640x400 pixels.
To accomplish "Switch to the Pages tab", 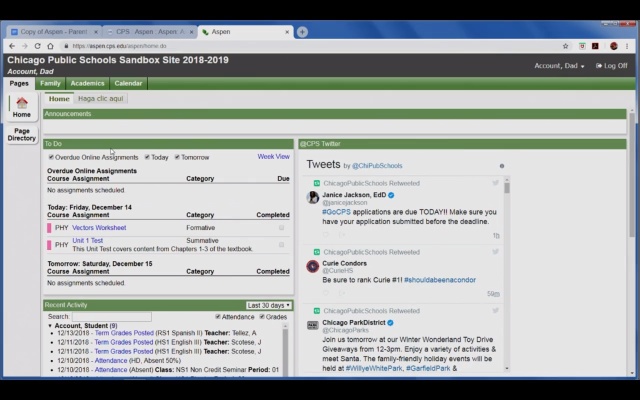I will pos(19,83).
